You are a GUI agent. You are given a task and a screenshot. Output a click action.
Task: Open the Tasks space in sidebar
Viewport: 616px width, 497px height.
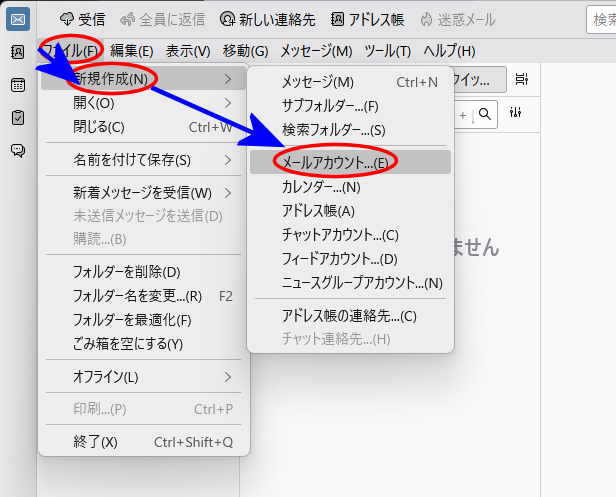18,118
